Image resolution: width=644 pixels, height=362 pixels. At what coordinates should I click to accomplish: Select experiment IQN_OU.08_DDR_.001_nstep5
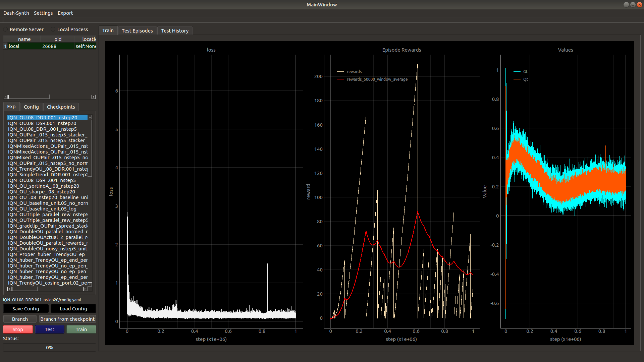[x=47, y=129]
